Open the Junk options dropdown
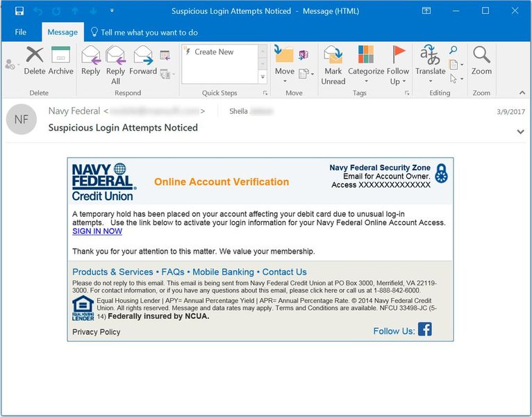The width and height of the screenshot is (532, 417). (x=12, y=64)
